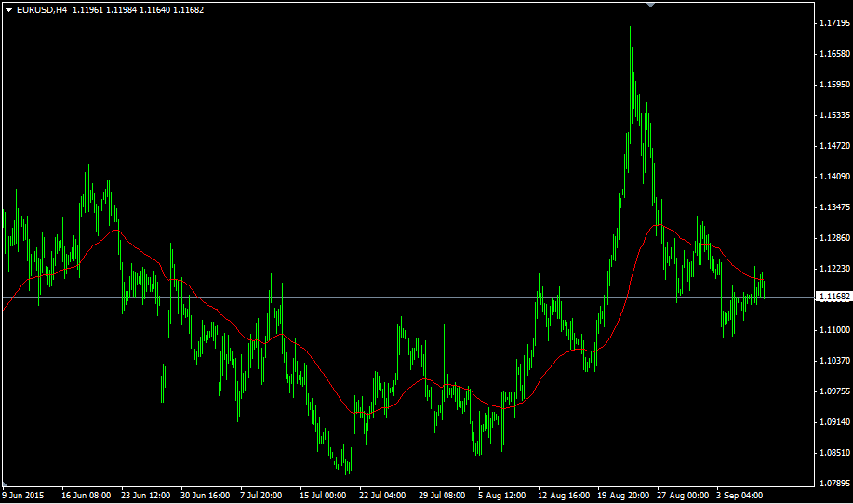Image resolution: width=853 pixels, height=504 pixels.
Task: Click the 23 Jun 12:00 time label
Action: (145, 496)
